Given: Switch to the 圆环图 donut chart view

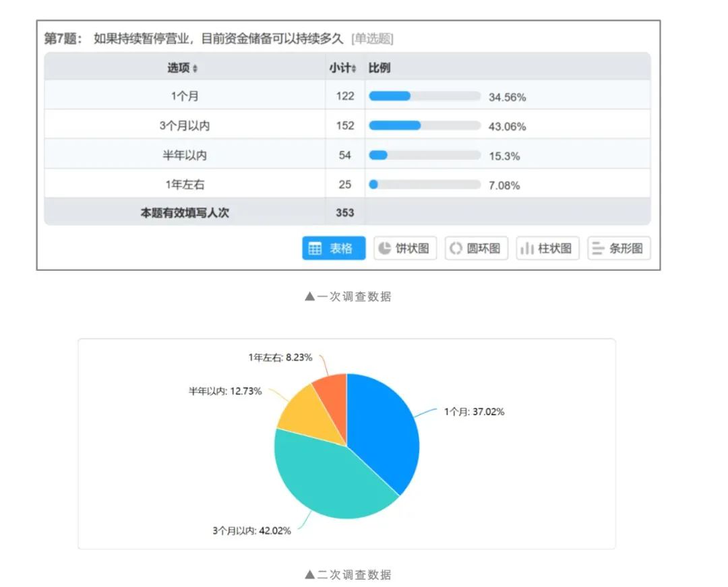Looking at the screenshot, I should (477, 248).
